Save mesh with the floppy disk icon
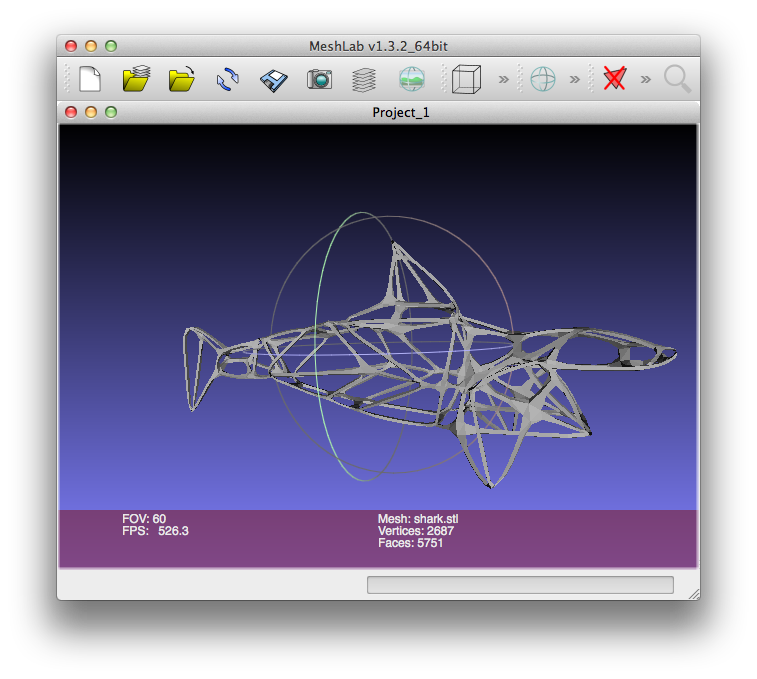The width and height of the screenshot is (757, 679). tap(274, 80)
